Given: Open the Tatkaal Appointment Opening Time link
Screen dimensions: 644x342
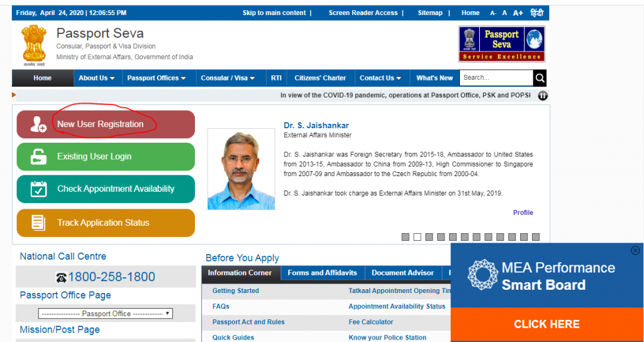Looking at the screenshot, I should pyautogui.click(x=399, y=290).
